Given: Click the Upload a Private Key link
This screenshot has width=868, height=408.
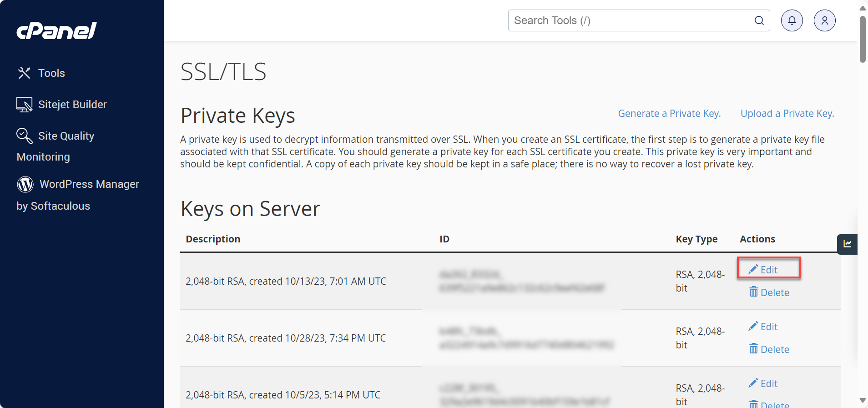Looking at the screenshot, I should pyautogui.click(x=787, y=114).
